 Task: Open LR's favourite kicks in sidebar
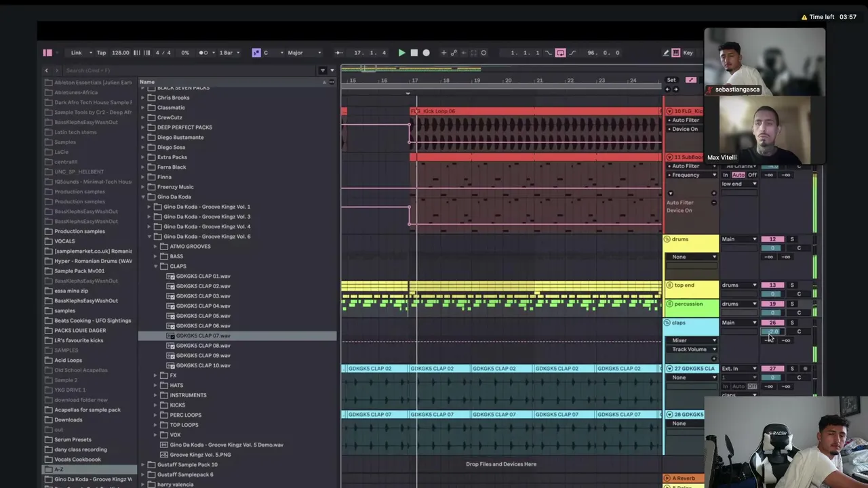click(x=79, y=340)
